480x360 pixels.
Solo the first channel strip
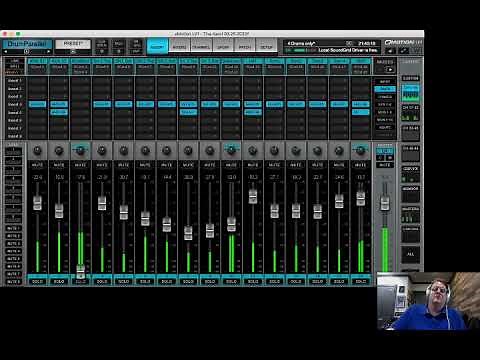[37, 281]
